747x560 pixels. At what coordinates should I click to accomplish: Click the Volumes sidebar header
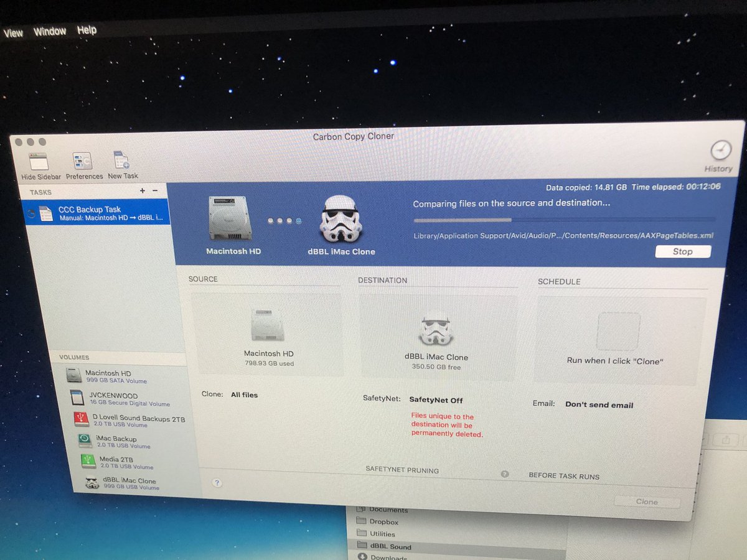tap(74, 357)
